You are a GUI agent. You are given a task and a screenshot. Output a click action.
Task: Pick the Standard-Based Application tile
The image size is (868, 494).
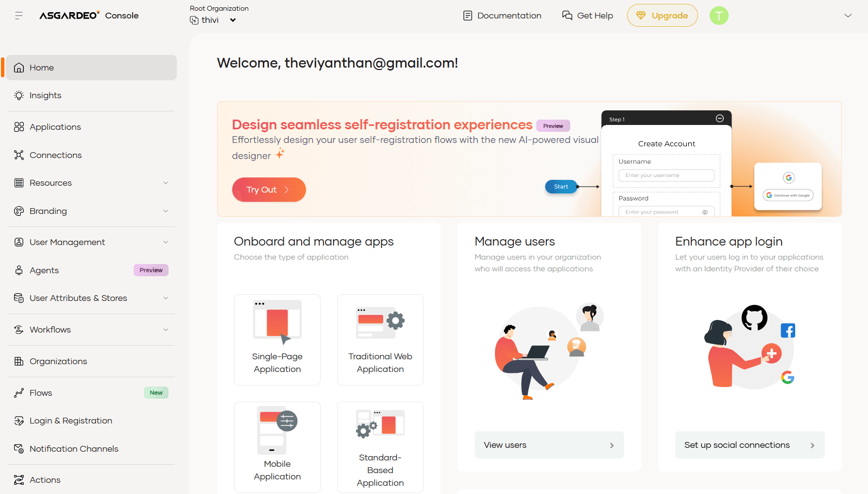[380, 447]
